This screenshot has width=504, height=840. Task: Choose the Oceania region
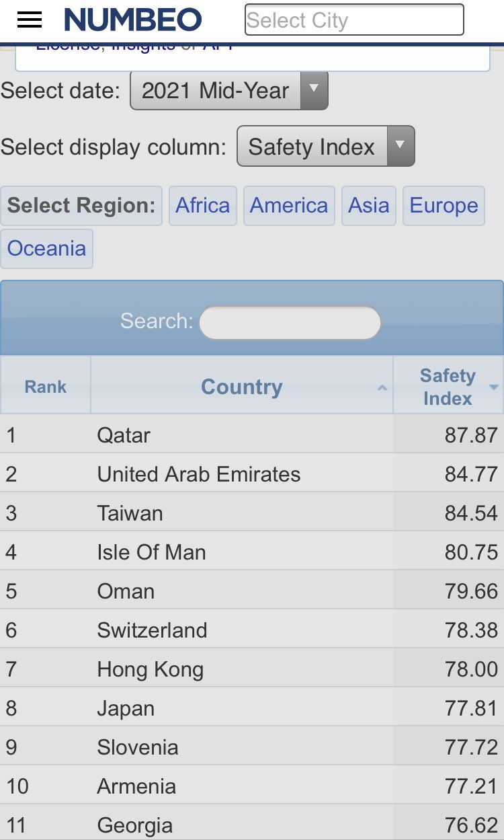pos(46,249)
